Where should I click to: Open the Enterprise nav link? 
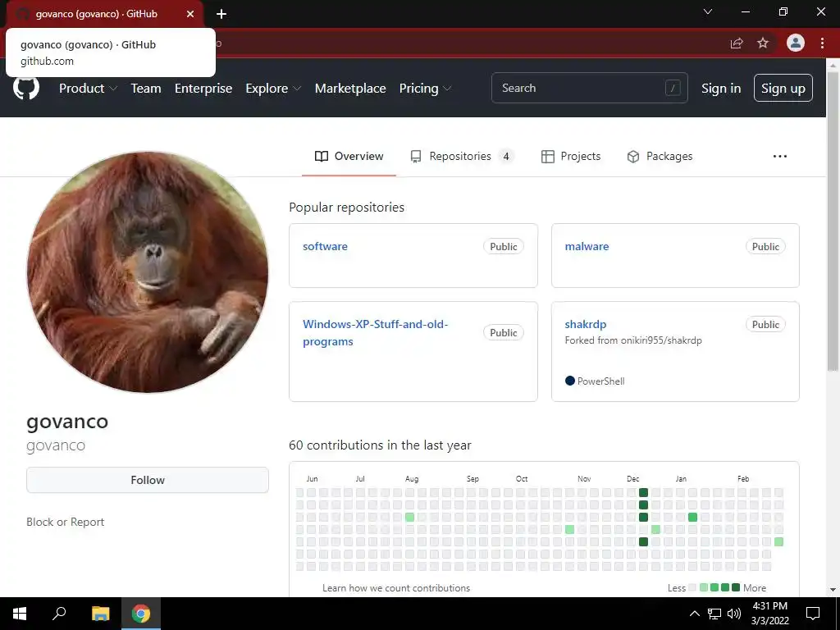pyautogui.click(x=203, y=89)
